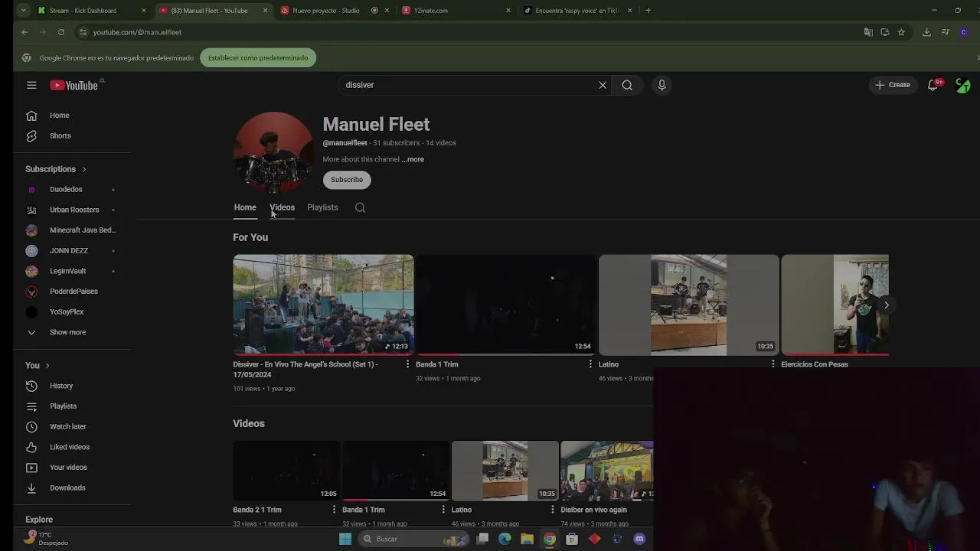The image size is (980, 551).
Task: Open the notifications bell
Action: pos(933,85)
